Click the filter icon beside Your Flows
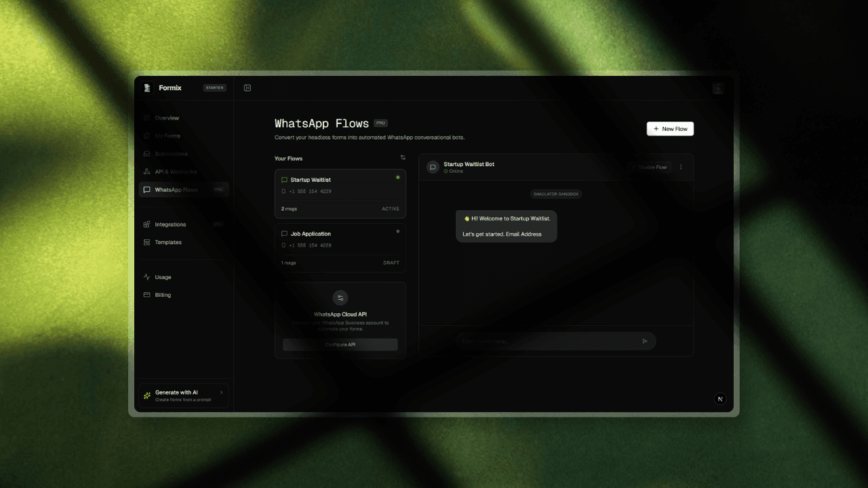 (x=403, y=158)
